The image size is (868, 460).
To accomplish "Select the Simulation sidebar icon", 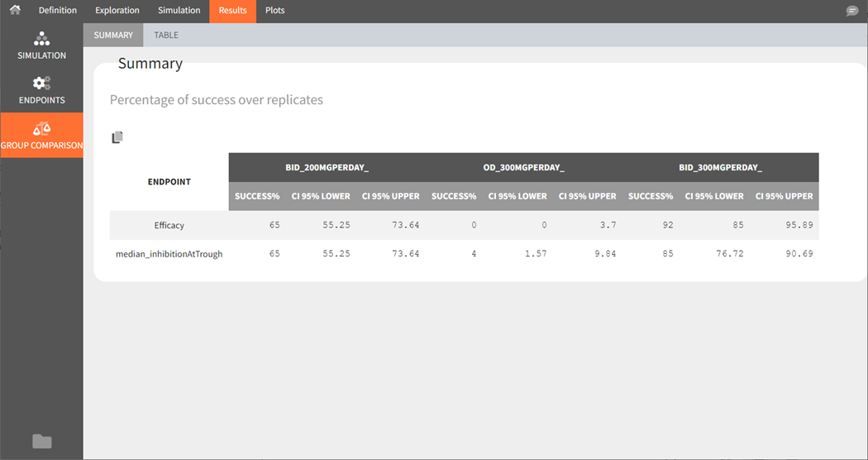I will pos(41,39).
